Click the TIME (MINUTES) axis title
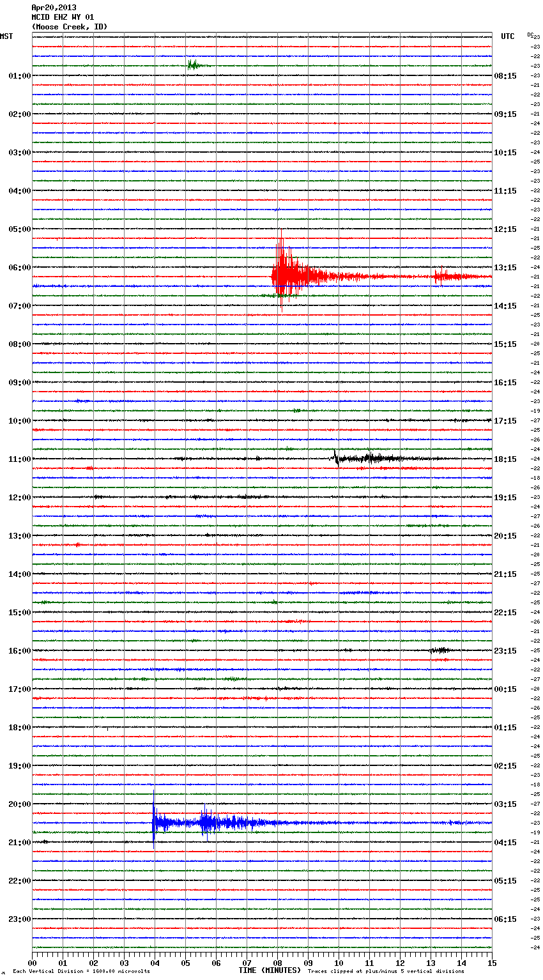543x980 pixels. (270, 970)
